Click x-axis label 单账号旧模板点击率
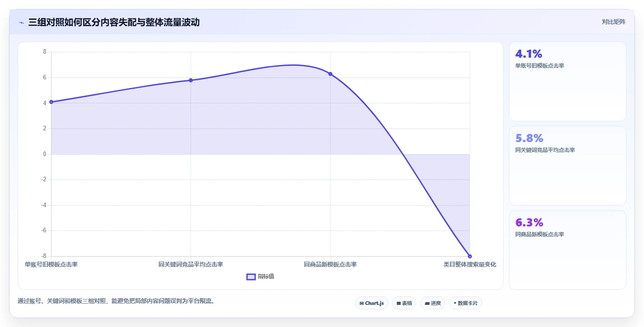644x327 pixels. (x=51, y=264)
